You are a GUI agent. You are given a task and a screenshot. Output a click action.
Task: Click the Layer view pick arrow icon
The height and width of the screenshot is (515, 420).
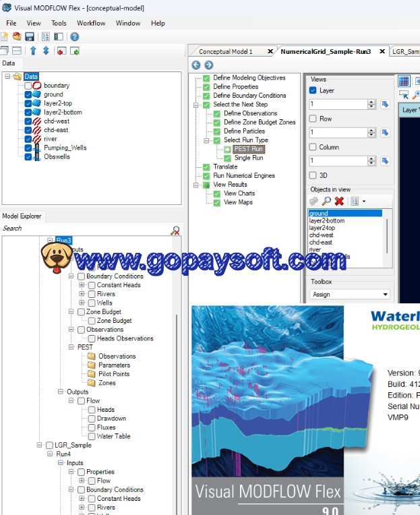tap(385, 104)
